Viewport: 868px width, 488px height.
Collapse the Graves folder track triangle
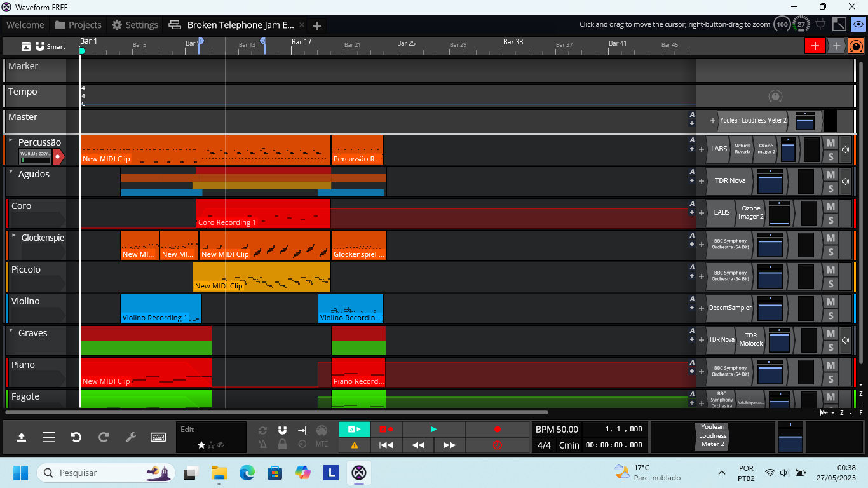coord(11,330)
